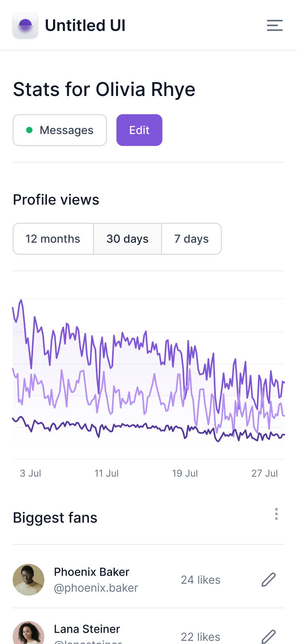The height and width of the screenshot is (644, 297).
Task: Click the Untitled UI brand name
Action: coord(85,25)
